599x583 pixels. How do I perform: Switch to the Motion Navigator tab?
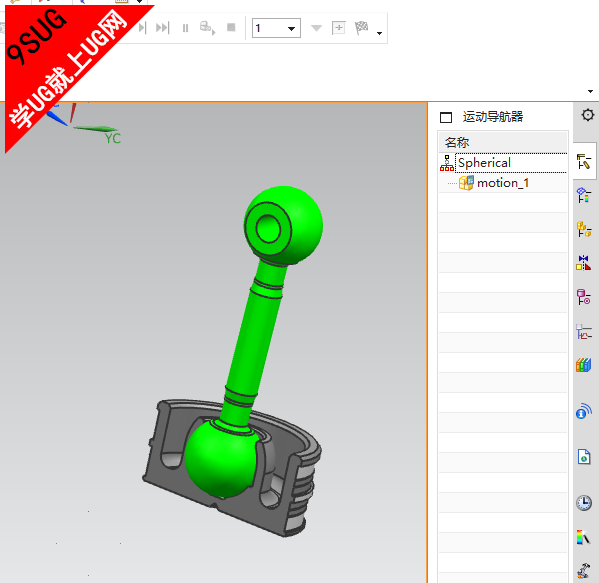(x=584, y=161)
